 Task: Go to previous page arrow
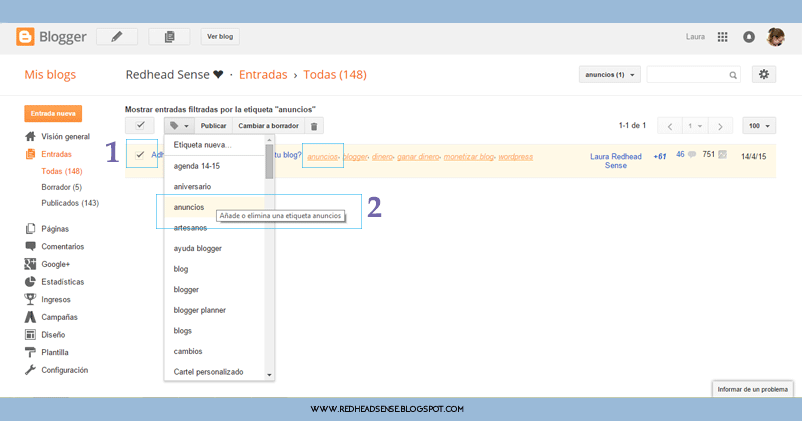670,126
